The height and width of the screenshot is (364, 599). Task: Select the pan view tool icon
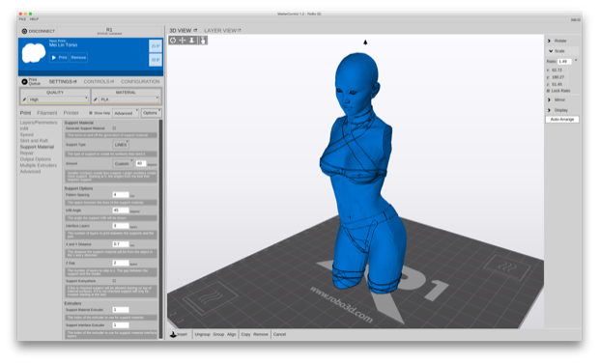click(183, 41)
